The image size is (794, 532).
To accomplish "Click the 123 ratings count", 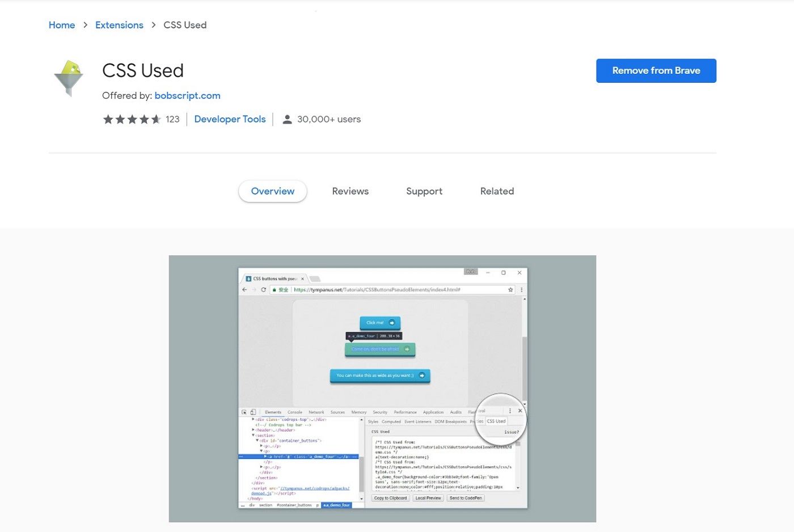I will 172,119.
